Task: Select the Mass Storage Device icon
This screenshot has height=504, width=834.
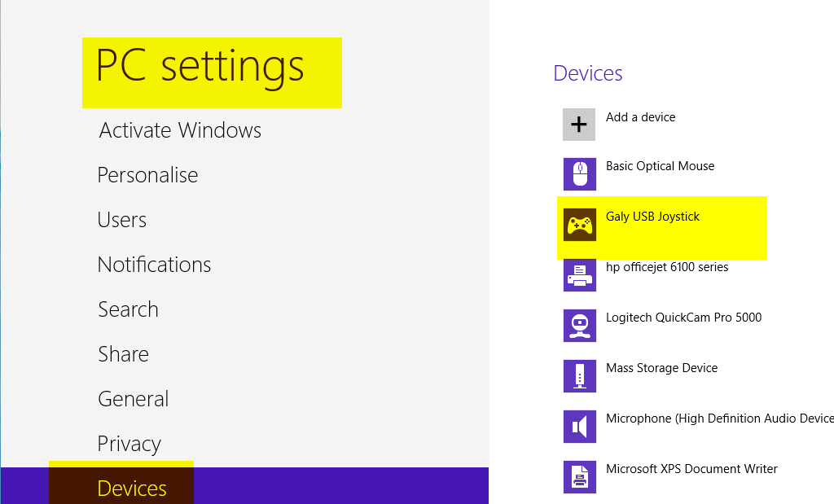Action: coord(580,376)
